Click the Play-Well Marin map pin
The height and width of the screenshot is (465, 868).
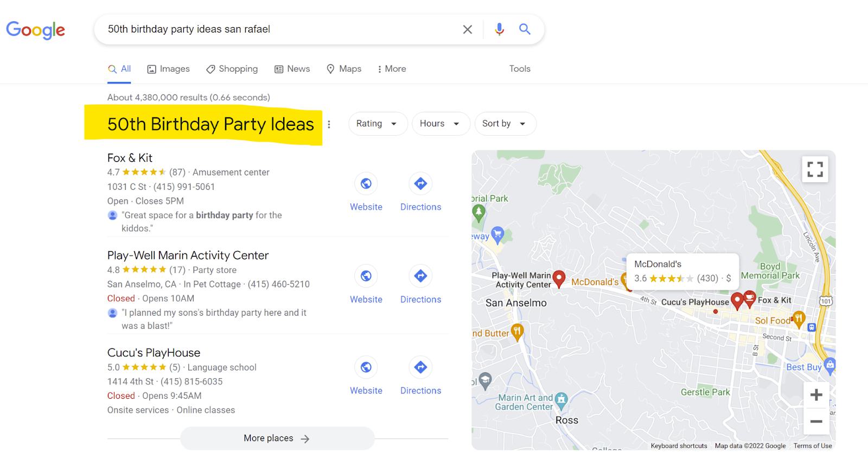(559, 278)
